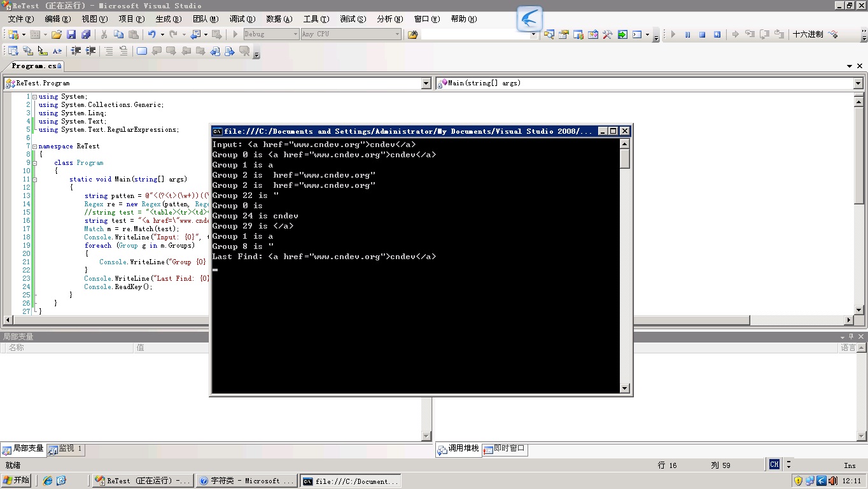
Task: Click the bookmark toggle icon
Action: pos(141,51)
